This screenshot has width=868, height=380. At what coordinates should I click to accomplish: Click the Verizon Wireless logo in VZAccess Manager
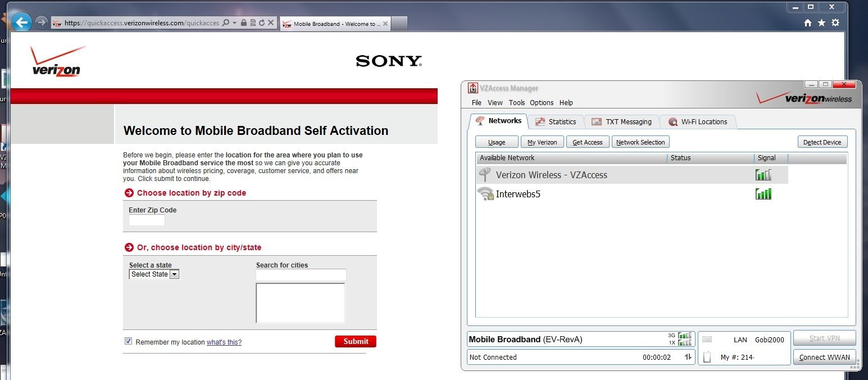pyautogui.click(x=804, y=98)
